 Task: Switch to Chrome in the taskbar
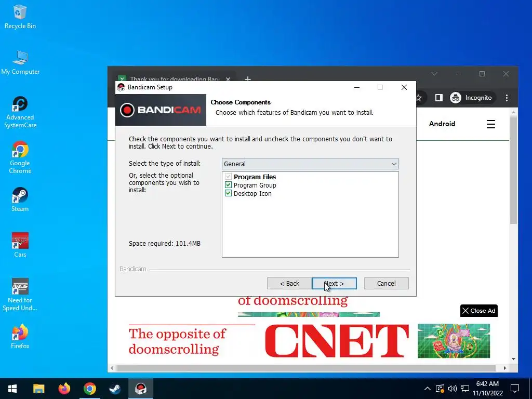89,389
